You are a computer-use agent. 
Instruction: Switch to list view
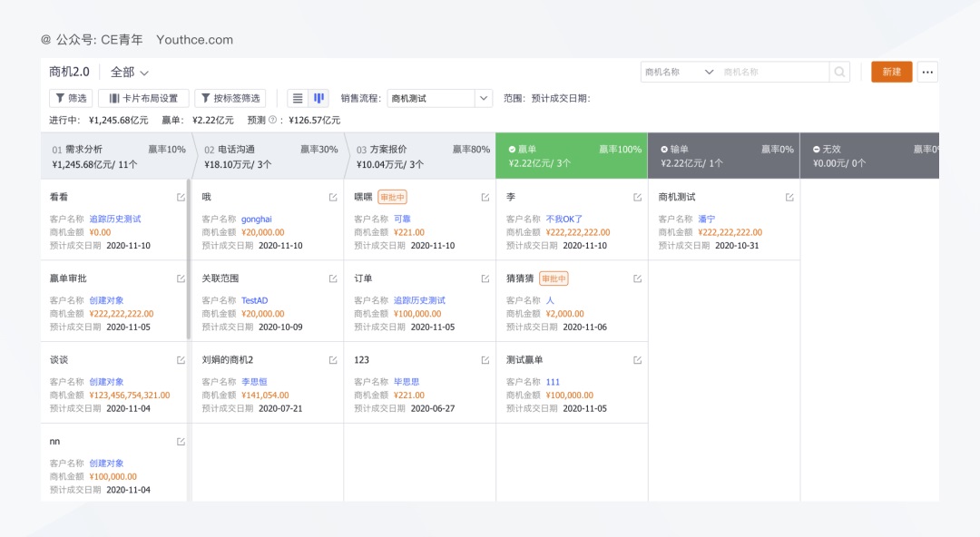point(298,98)
